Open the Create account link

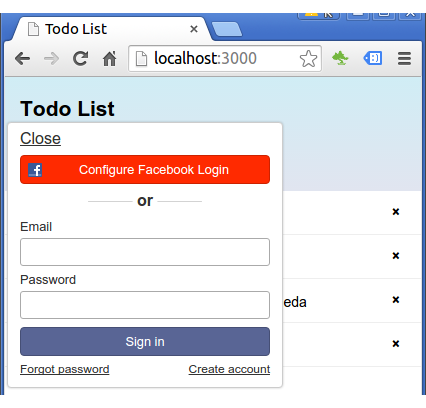(229, 369)
